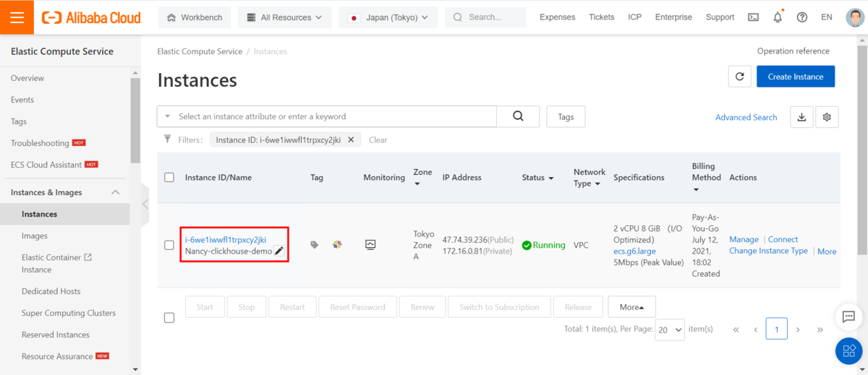Click Create Instance button
Screen dimensions: 868x375
(x=796, y=77)
